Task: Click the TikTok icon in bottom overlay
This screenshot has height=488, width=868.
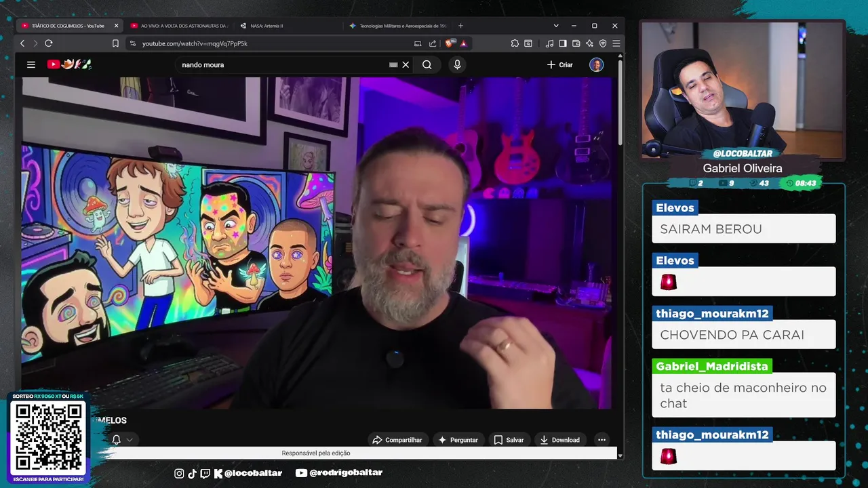Action: [x=192, y=473]
